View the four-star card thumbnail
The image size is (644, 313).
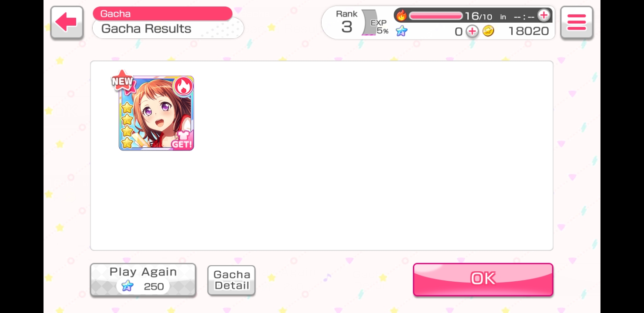(156, 113)
